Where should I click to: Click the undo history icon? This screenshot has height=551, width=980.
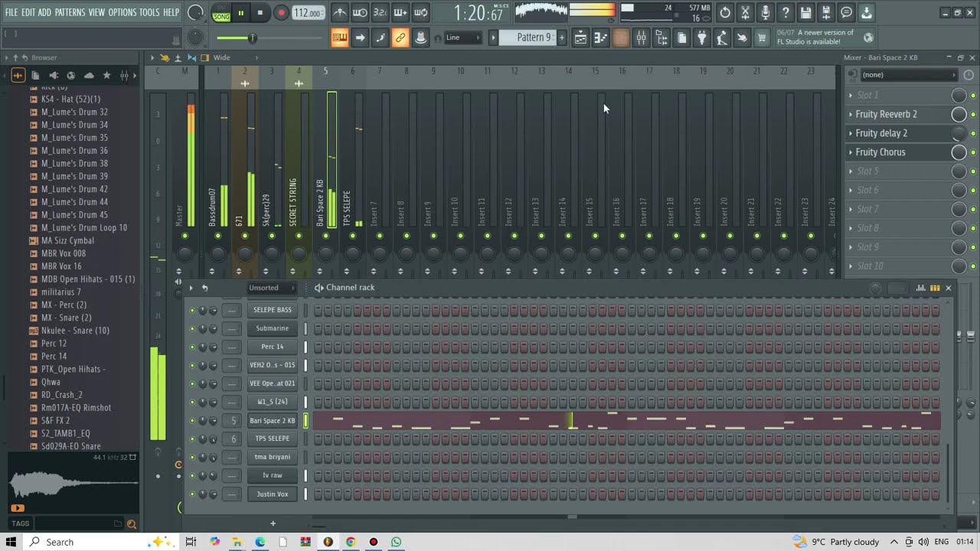(725, 12)
